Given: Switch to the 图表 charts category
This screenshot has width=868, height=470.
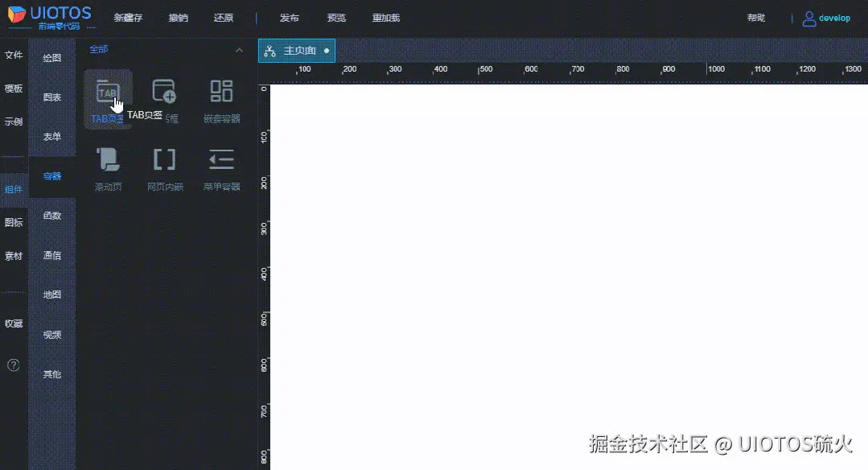Looking at the screenshot, I should (51, 97).
